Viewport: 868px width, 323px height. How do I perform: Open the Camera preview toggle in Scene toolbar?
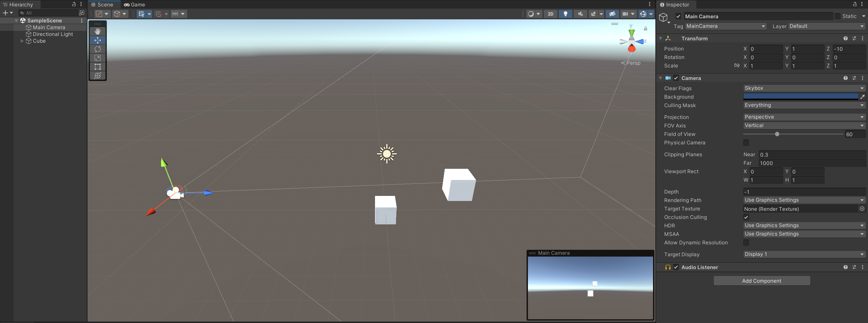(626, 14)
